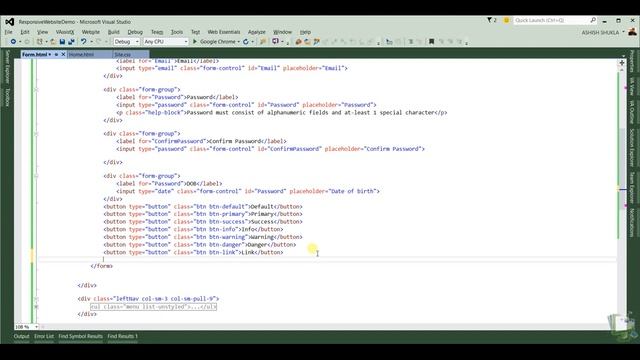This screenshot has height=360, width=640.
Task: Click the leftNav col-sm-3 div line
Action: click(148, 299)
